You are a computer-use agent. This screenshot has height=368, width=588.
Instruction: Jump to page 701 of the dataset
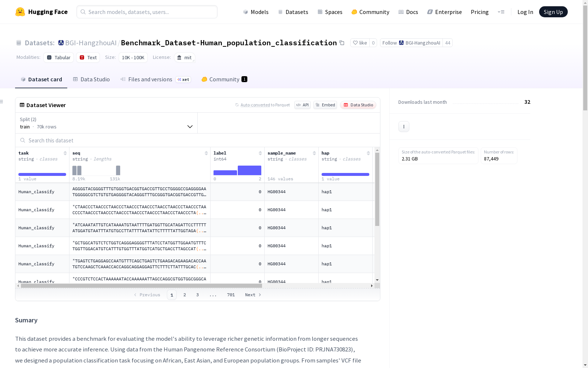(x=231, y=295)
